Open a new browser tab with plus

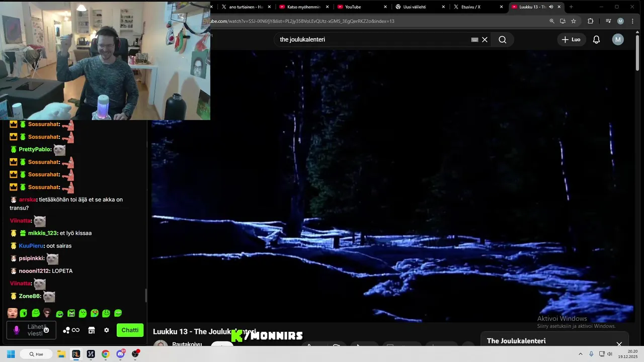571,7
